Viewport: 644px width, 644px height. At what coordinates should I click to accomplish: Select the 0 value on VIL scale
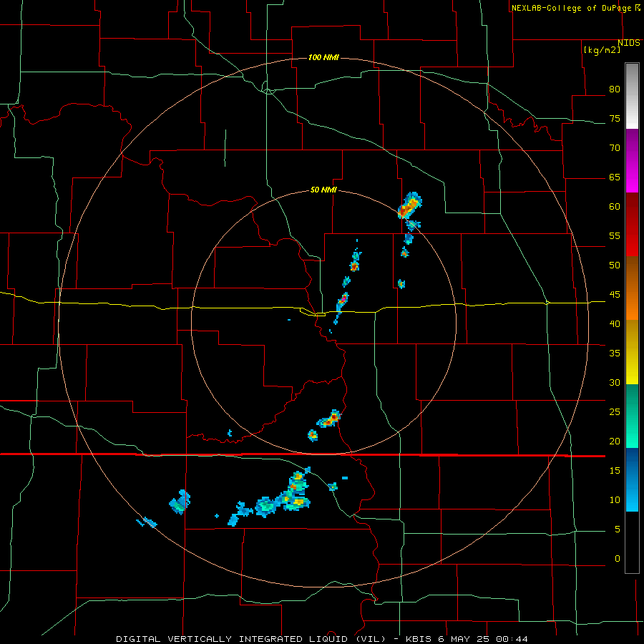pyautogui.click(x=618, y=559)
